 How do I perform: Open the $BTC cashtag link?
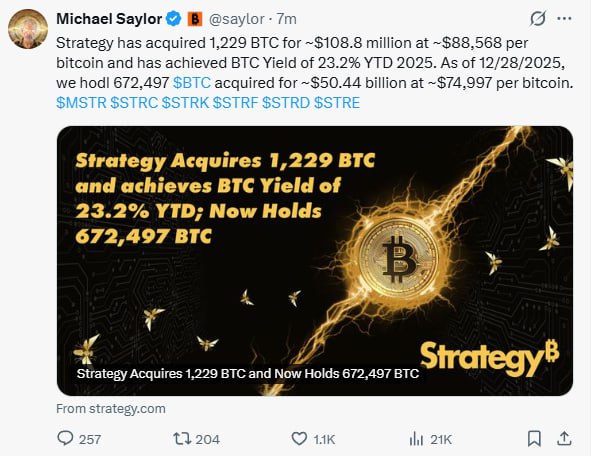(x=193, y=83)
